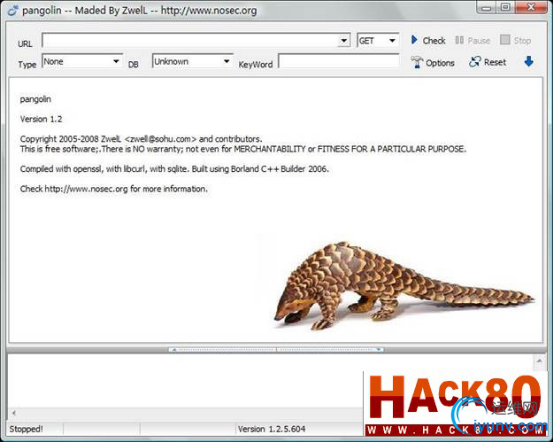The height and width of the screenshot is (442, 554).
Task: Open the Type dropdown showing None
Action: coord(82,61)
